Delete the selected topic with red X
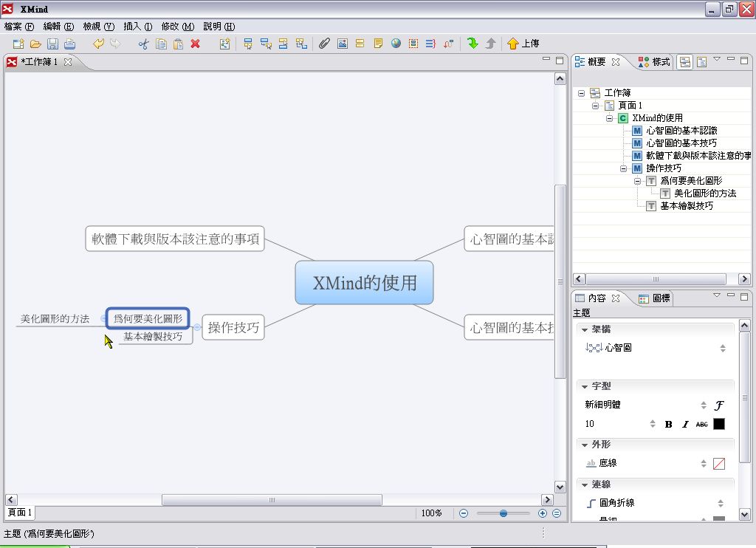The width and height of the screenshot is (756, 548). [195, 44]
